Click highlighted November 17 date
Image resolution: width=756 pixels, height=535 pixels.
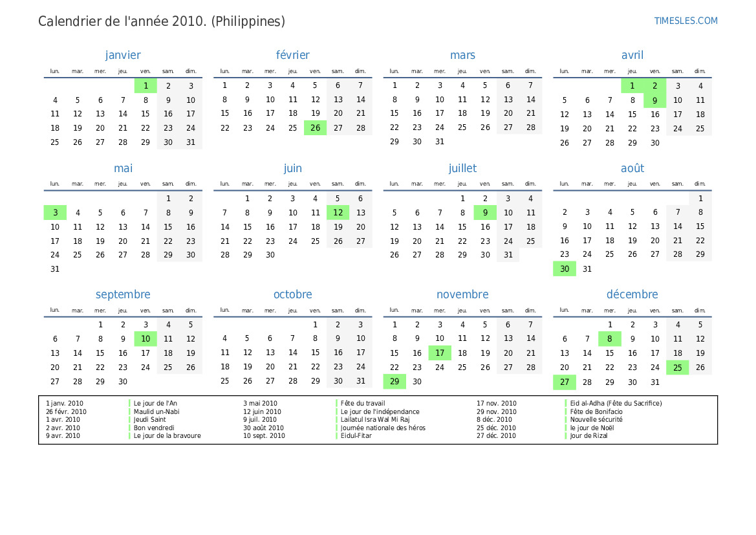[440, 353]
